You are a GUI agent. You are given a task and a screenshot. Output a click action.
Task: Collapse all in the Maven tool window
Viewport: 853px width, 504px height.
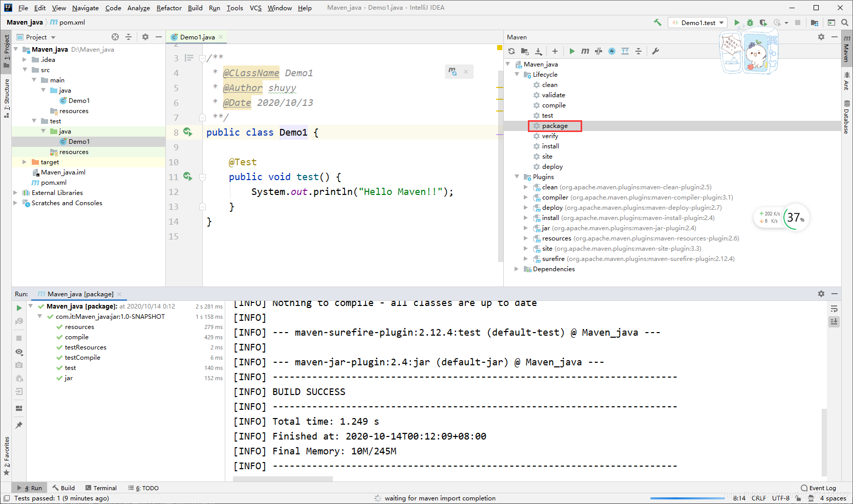[x=638, y=51]
